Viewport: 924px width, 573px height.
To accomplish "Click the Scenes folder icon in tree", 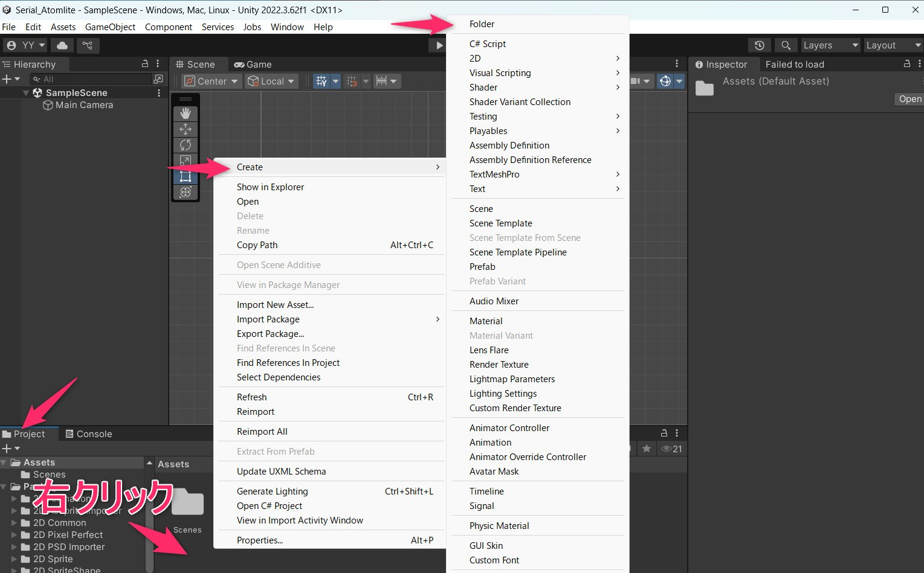I will click(25, 475).
